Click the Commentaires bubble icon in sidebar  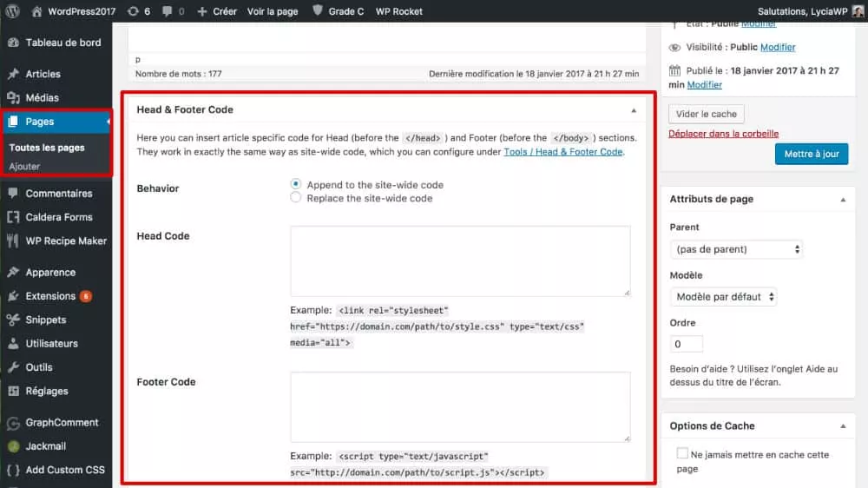(13, 194)
